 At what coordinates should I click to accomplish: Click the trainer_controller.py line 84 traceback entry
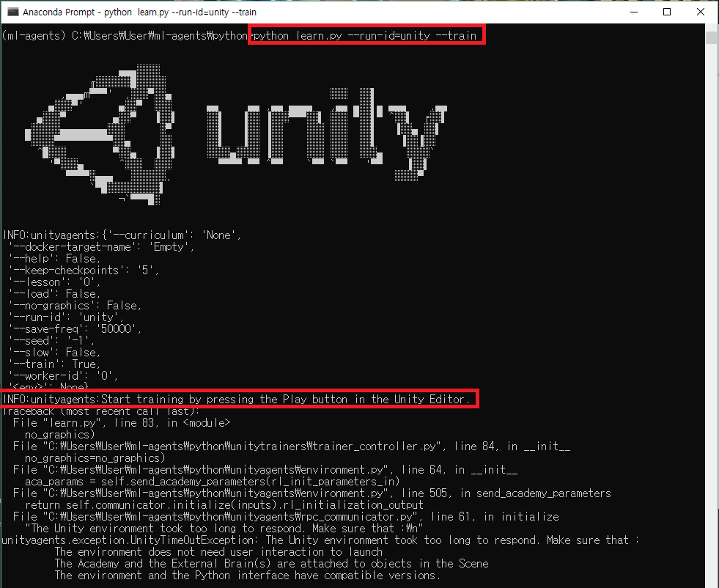tap(292, 446)
